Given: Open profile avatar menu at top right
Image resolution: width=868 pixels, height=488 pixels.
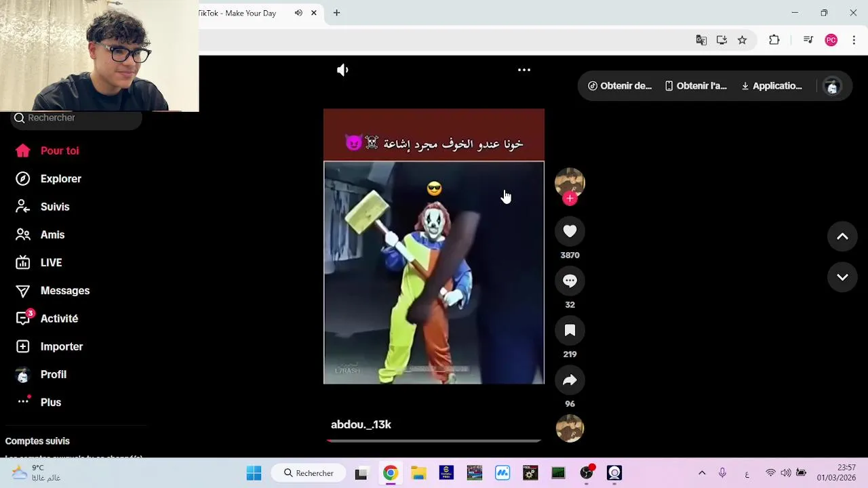Looking at the screenshot, I should coord(832,86).
